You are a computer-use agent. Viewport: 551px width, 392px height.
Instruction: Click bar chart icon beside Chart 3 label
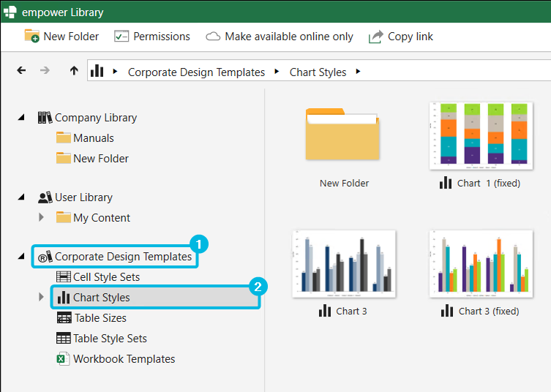coord(325,311)
